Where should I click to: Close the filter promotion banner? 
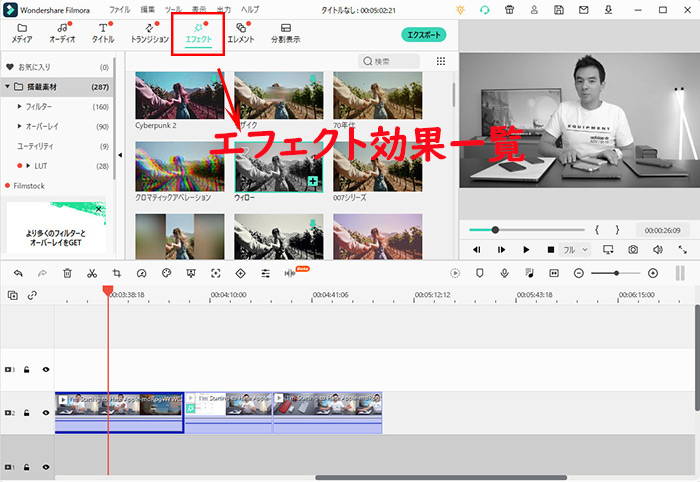point(99,209)
